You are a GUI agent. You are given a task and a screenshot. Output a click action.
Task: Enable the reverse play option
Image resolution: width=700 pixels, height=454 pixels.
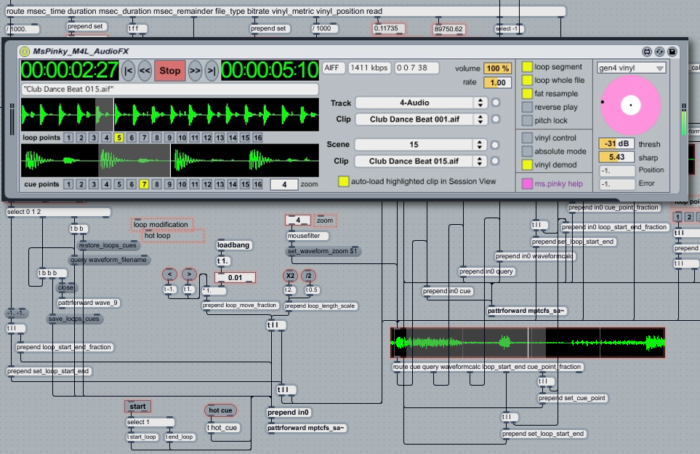tap(526, 105)
